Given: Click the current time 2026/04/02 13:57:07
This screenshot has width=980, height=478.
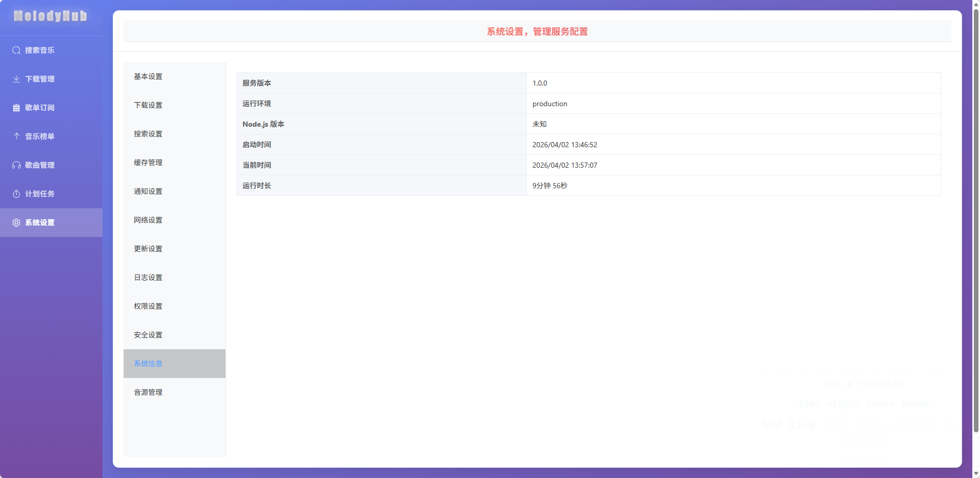Looking at the screenshot, I should point(564,165).
